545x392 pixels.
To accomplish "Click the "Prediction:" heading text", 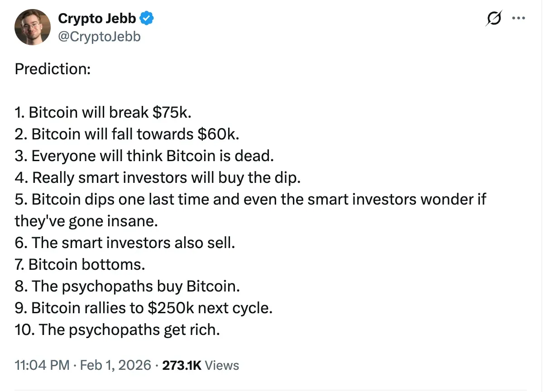I will click(53, 69).
